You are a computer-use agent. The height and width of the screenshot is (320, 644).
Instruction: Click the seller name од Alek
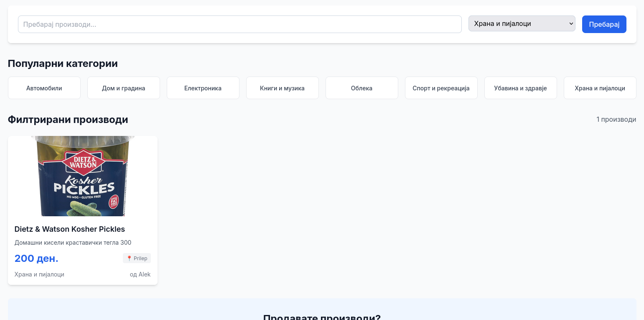click(x=140, y=274)
